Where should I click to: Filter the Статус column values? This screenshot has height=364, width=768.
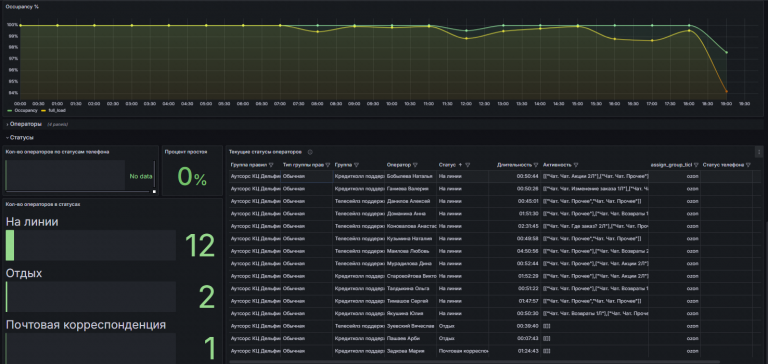(468, 165)
